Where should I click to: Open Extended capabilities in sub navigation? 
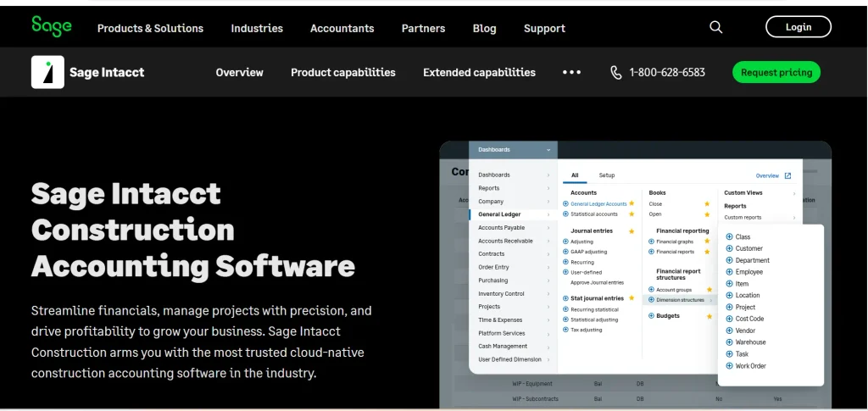[480, 73]
